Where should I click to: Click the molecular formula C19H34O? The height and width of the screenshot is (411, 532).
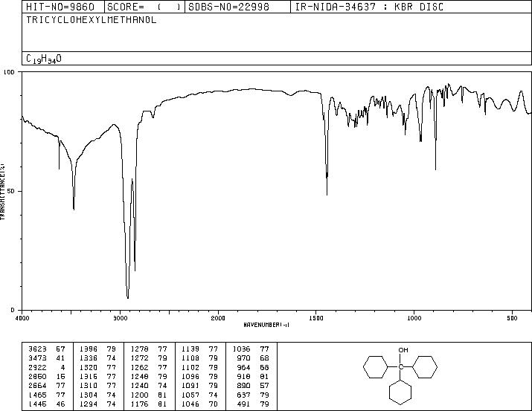coord(44,59)
